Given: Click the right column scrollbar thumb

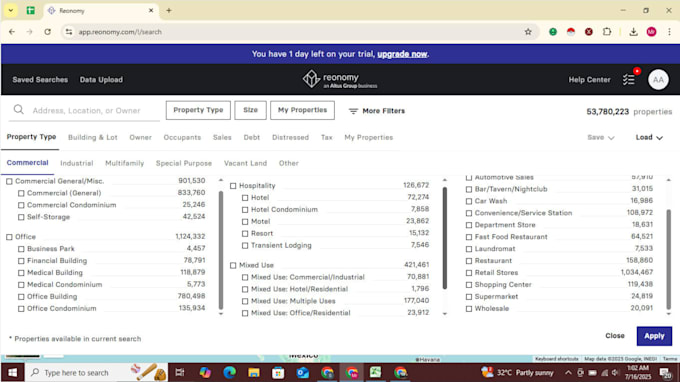Looking at the screenshot, I should click(668, 259).
